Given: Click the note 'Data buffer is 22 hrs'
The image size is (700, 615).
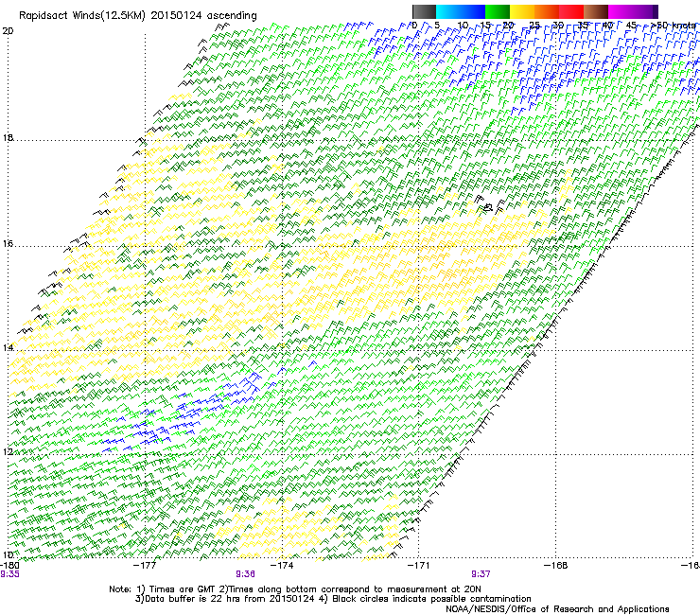Looking at the screenshot, I should click(191, 599).
